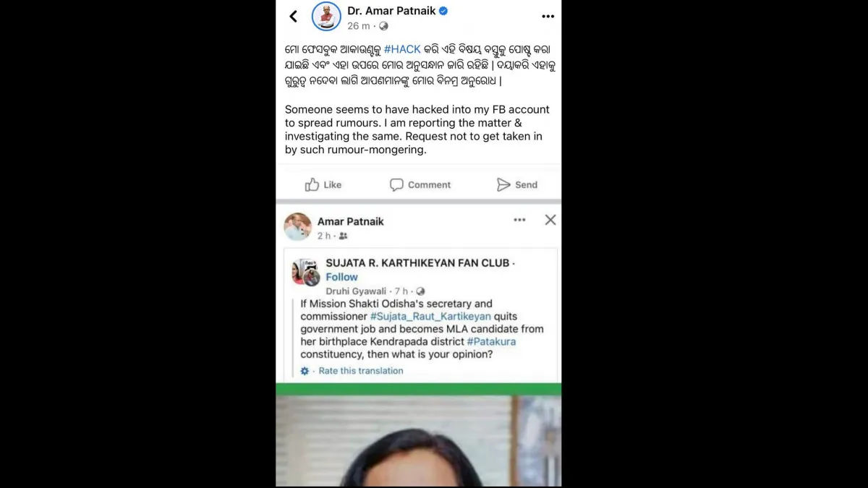
Task: Tap the friends audience icon next to 2 h
Action: (x=343, y=236)
